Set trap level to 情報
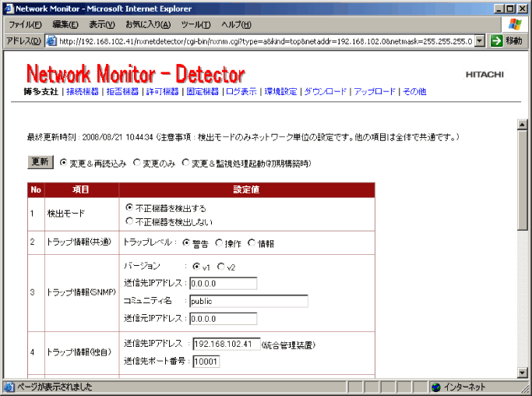 252,242
